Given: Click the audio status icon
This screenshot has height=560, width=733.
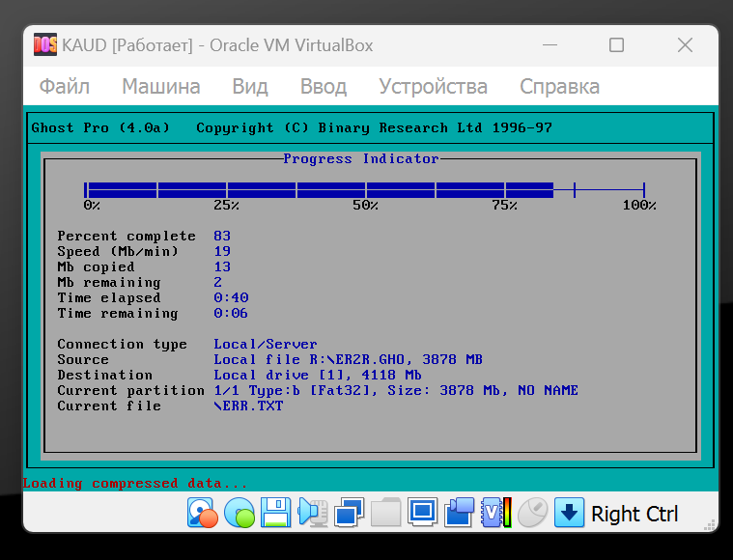Looking at the screenshot, I should (312, 513).
